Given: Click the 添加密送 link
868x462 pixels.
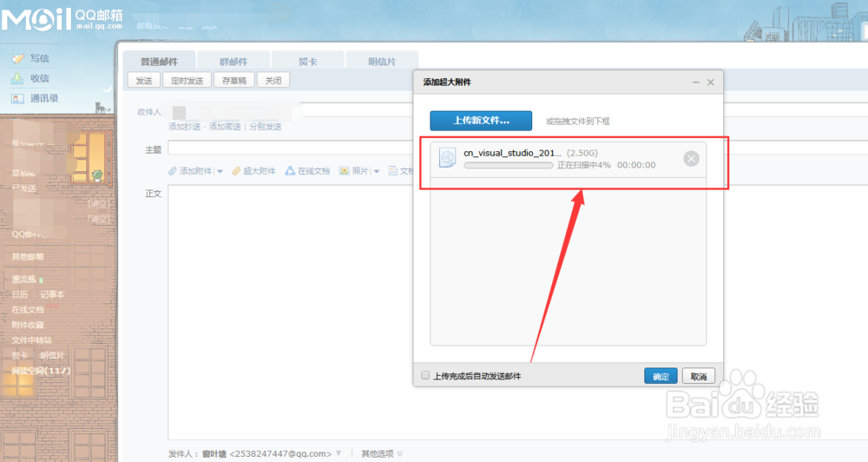Looking at the screenshot, I should 225,127.
